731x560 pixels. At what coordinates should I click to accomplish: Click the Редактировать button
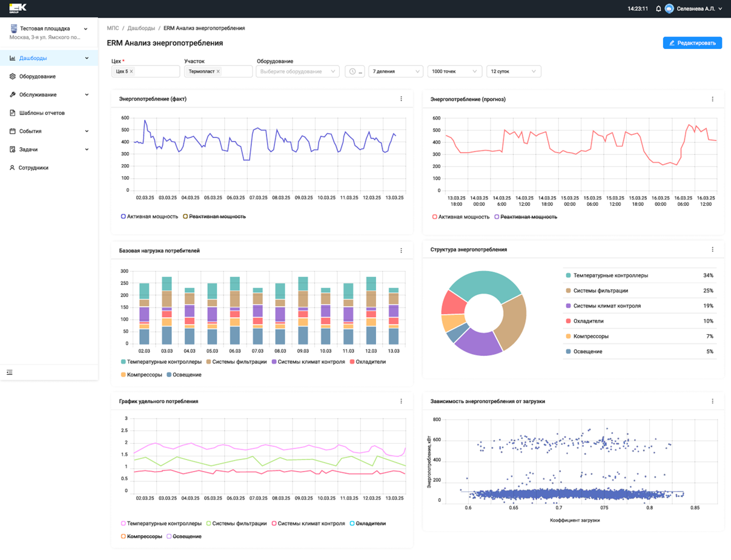692,43
